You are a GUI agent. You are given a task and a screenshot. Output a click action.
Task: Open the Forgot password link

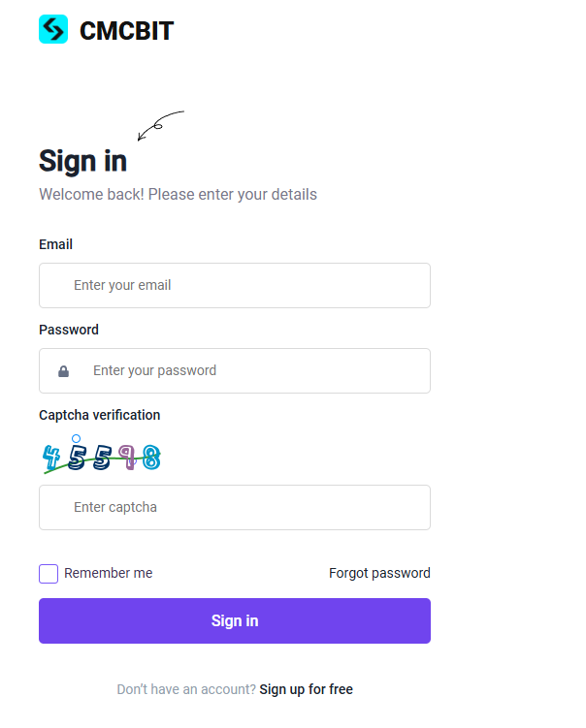(x=379, y=573)
